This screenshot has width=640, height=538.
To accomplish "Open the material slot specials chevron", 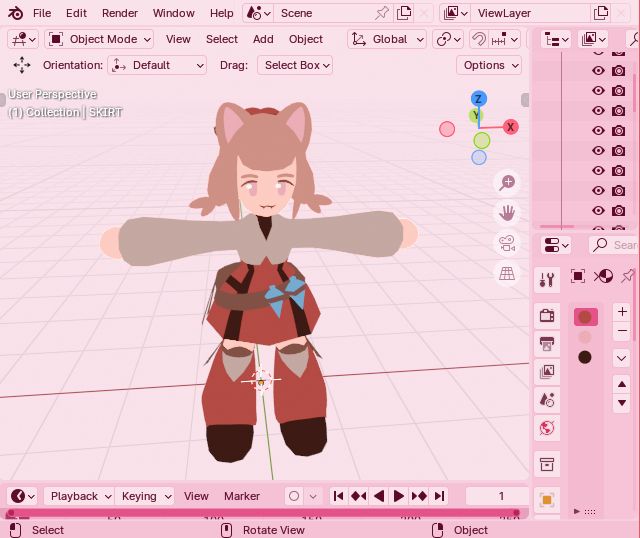I will [622, 358].
